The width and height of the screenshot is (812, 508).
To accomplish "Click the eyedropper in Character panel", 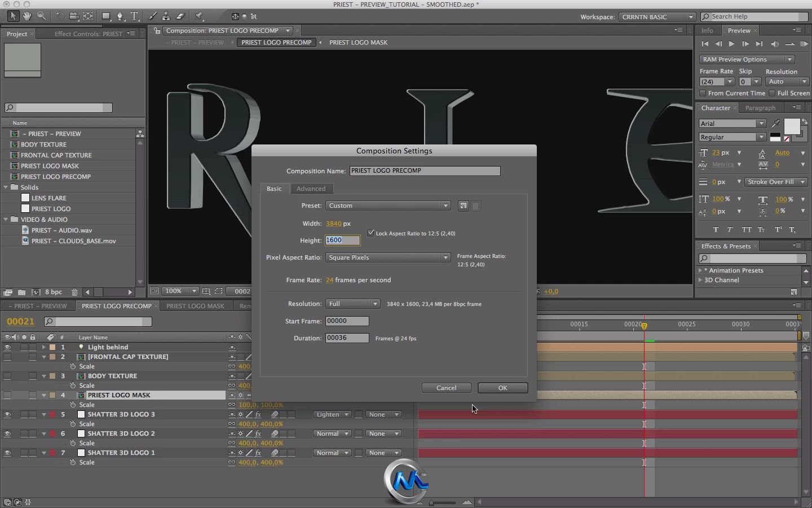I will 776,123.
